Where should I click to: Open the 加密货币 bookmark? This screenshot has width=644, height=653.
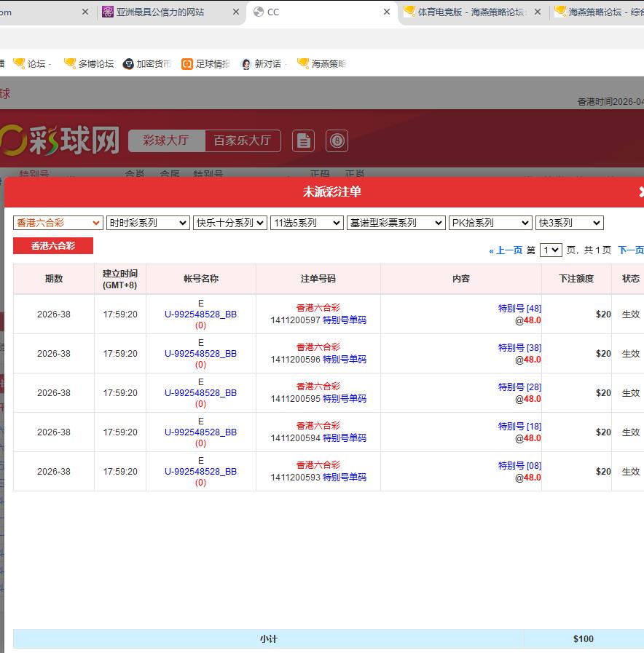[x=147, y=64]
